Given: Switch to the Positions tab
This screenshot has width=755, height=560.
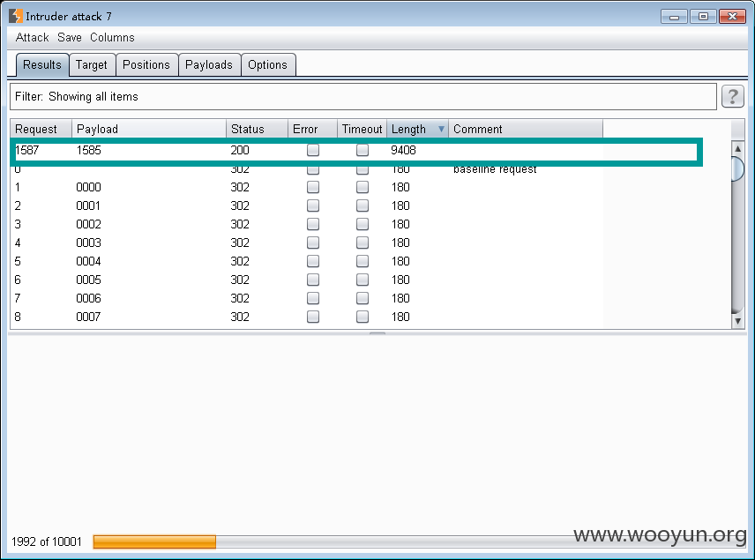Looking at the screenshot, I should [x=146, y=65].
